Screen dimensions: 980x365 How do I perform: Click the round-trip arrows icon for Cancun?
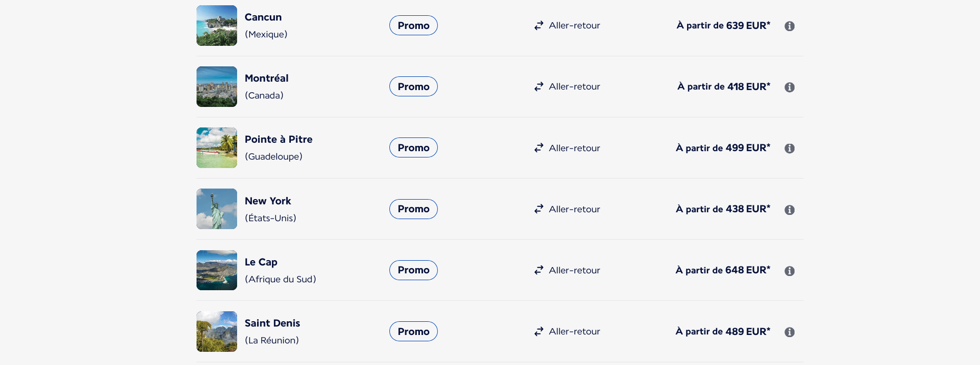pyautogui.click(x=538, y=25)
